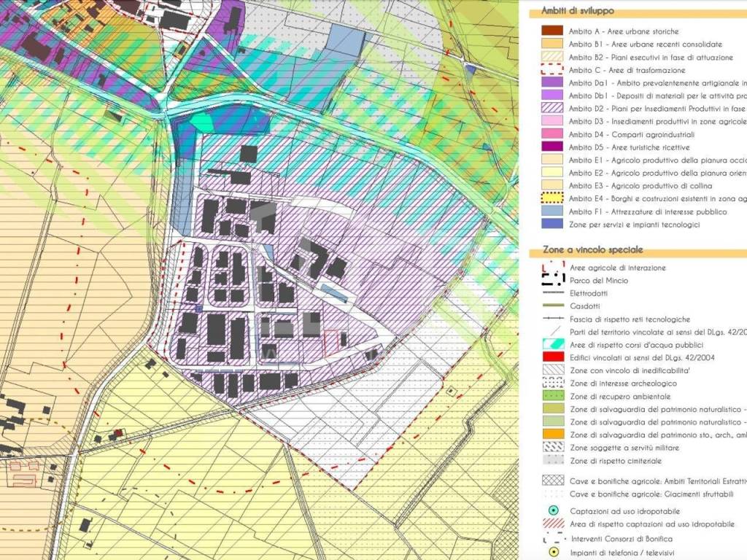Viewport: 747px width, 560px height.
Task: Click the red Edifici vincolati legend swatch
Action: [x=552, y=357]
